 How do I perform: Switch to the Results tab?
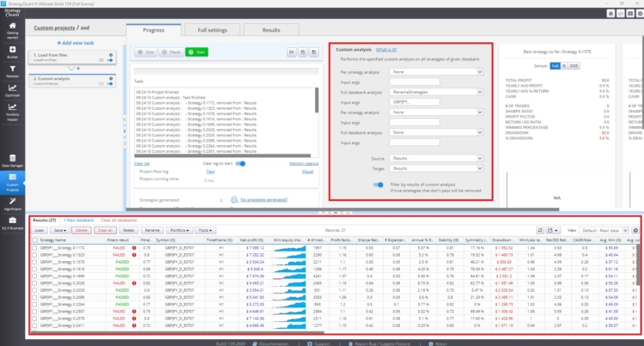click(271, 30)
